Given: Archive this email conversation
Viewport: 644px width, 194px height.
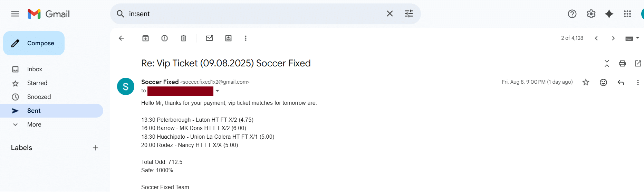Looking at the screenshot, I should pos(146,38).
